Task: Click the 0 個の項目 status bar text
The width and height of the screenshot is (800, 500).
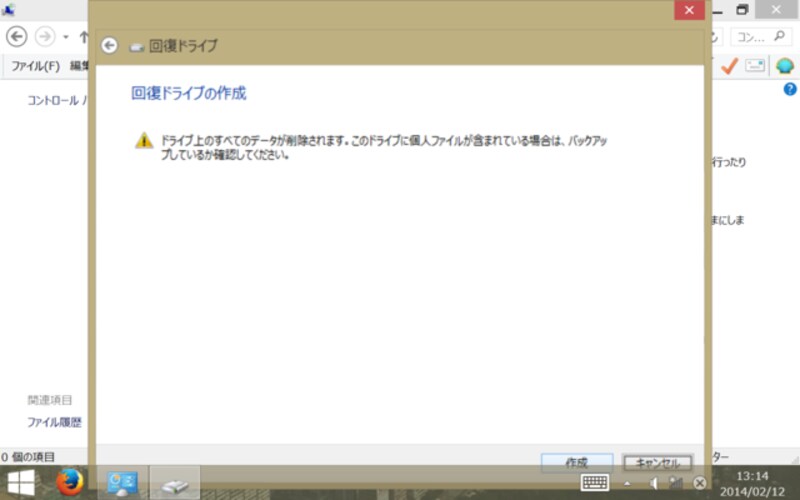Action: click(28, 457)
